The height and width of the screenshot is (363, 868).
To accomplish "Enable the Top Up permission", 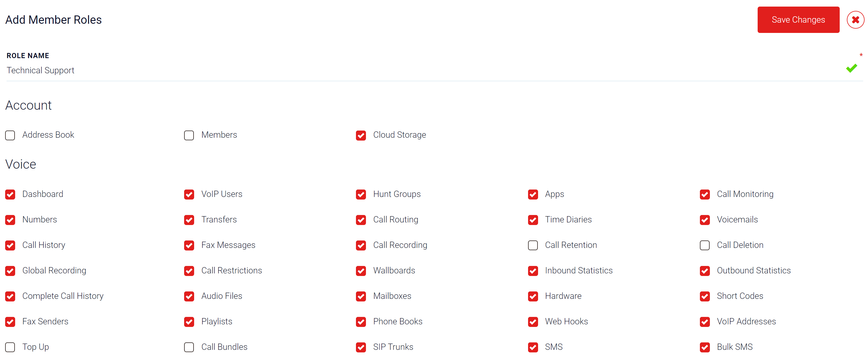I will (x=10, y=348).
